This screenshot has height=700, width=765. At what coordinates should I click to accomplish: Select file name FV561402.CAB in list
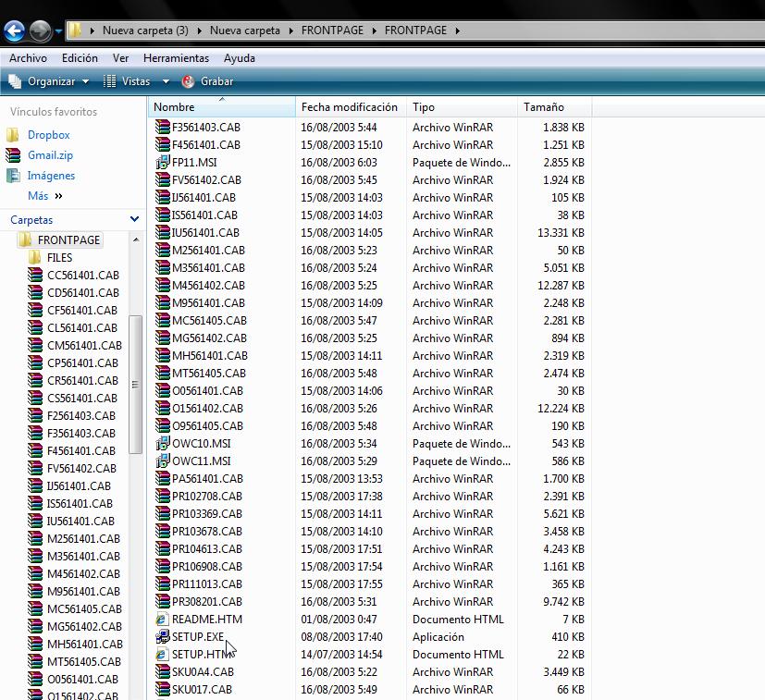[206, 180]
